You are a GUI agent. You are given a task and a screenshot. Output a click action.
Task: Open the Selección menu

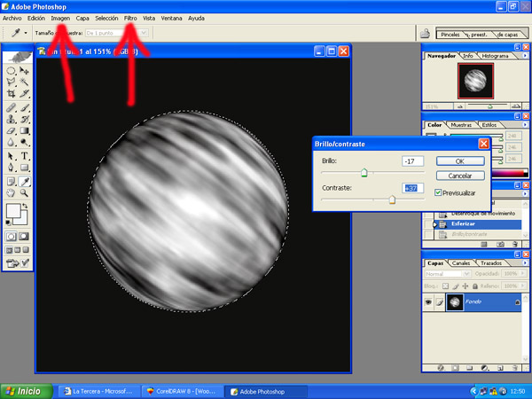point(106,19)
